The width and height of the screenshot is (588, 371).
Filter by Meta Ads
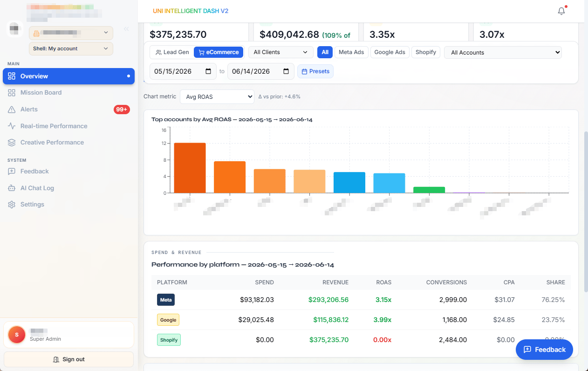click(x=351, y=52)
